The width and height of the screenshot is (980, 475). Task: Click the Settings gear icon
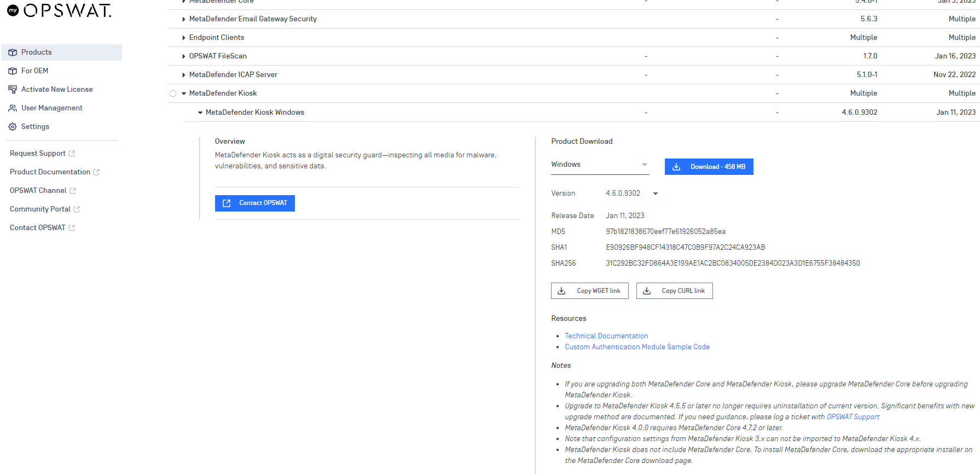[13, 127]
